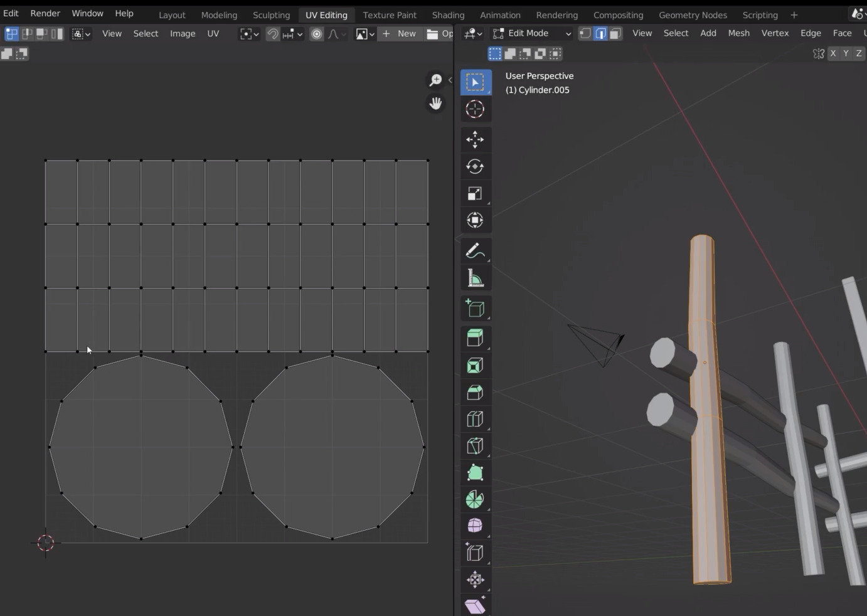Expand the UV pivot point dropdown

(249, 34)
